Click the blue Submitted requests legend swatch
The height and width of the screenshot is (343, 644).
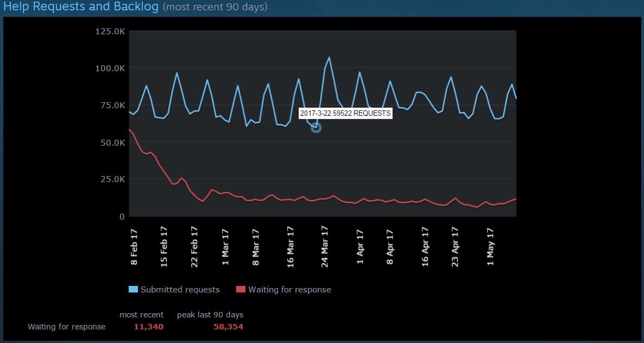(133, 289)
